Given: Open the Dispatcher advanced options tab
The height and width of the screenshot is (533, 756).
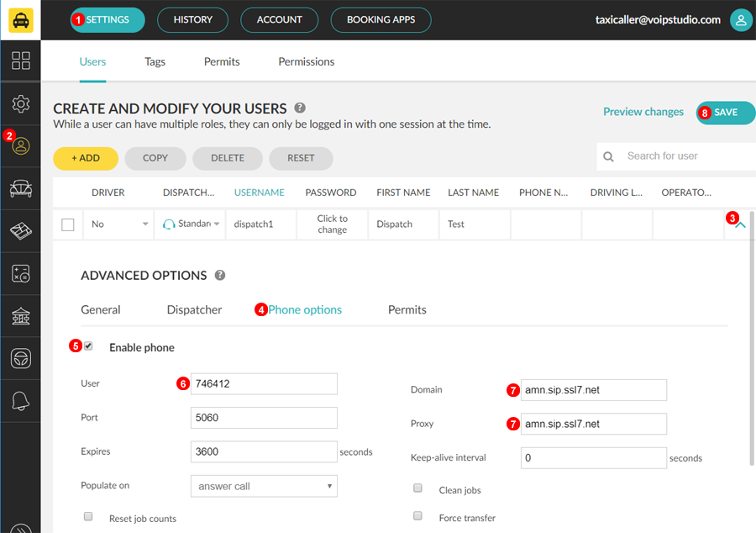Looking at the screenshot, I should 194,309.
